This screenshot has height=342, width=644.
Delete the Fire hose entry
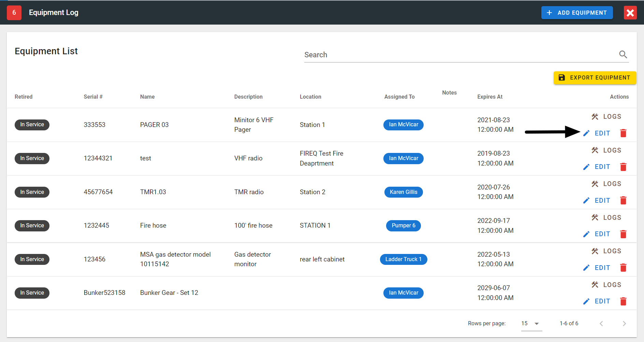[x=623, y=234]
